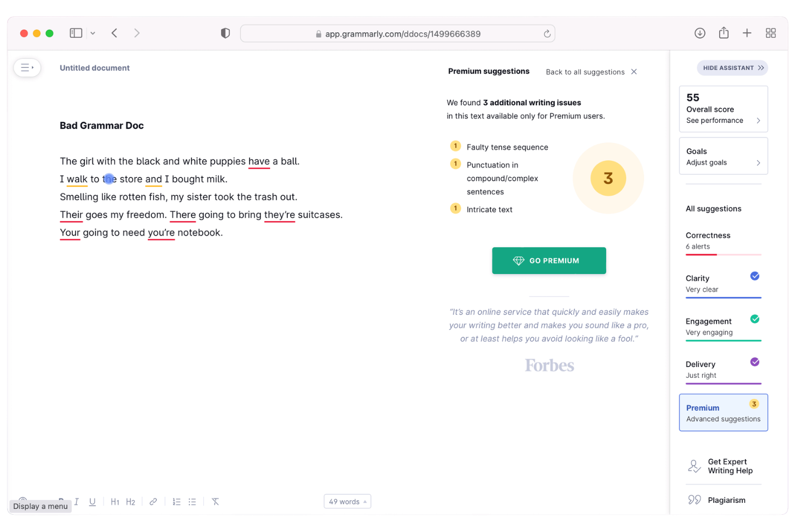
Task: Click Back to all suggestions
Action: 585,72
